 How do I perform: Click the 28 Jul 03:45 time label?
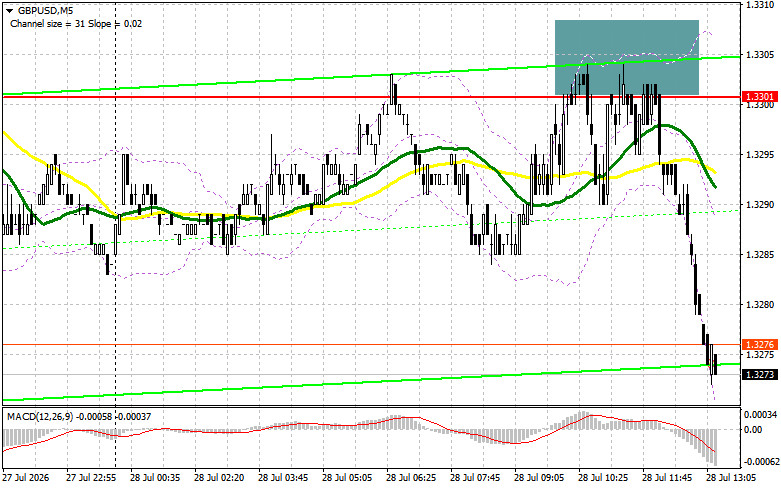[x=283, y=478]
